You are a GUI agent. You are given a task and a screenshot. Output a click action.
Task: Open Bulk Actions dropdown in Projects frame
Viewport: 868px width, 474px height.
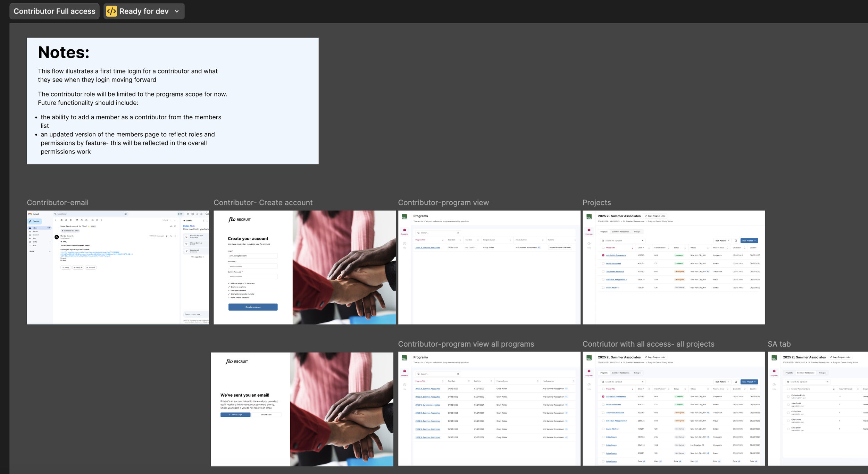coord(722,240)
